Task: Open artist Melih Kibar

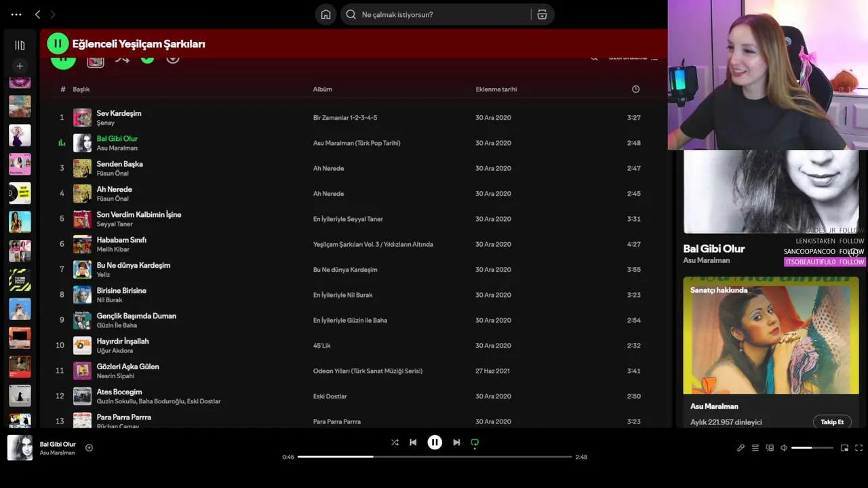Action: click(x=113, y=249)
